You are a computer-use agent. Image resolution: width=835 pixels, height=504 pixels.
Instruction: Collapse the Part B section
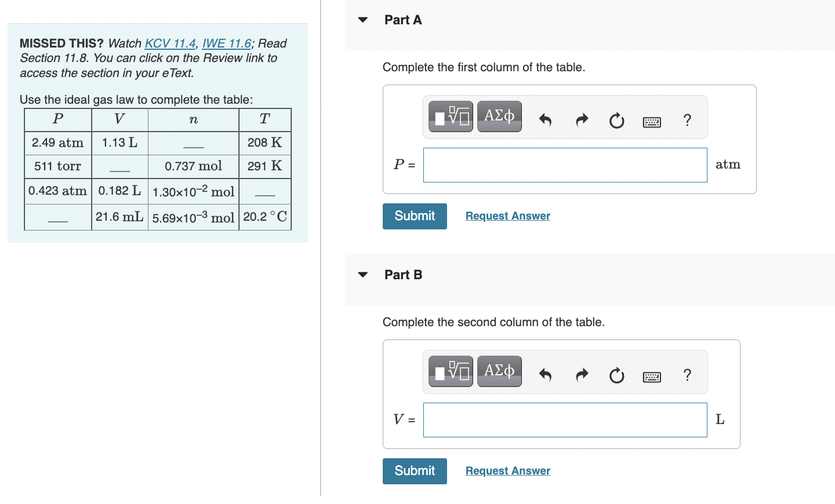coord(362,274)
